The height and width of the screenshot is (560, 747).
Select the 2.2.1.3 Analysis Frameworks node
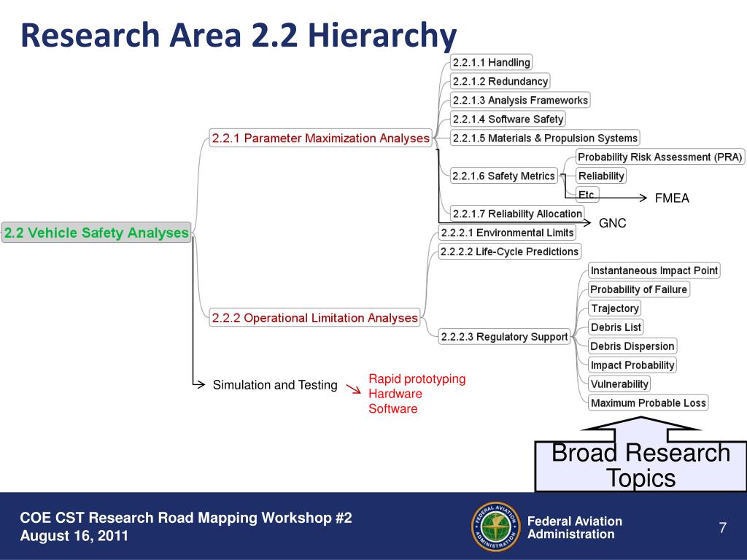click(x=520, y=101)
